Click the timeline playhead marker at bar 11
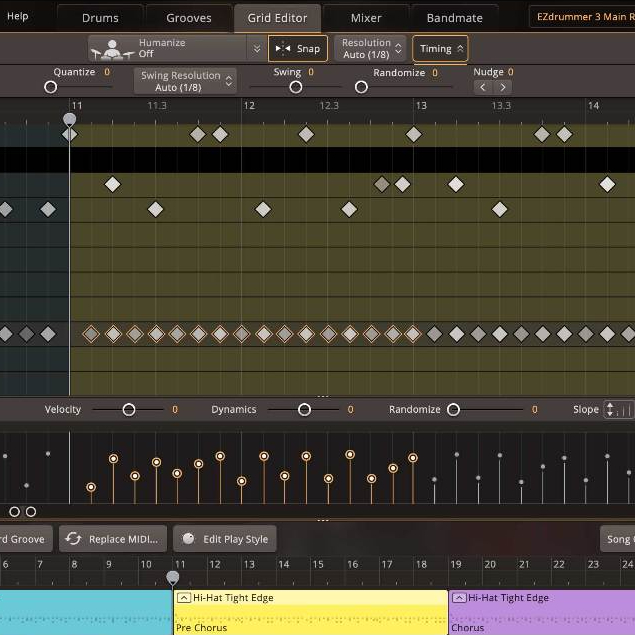 tap(173, 577)
